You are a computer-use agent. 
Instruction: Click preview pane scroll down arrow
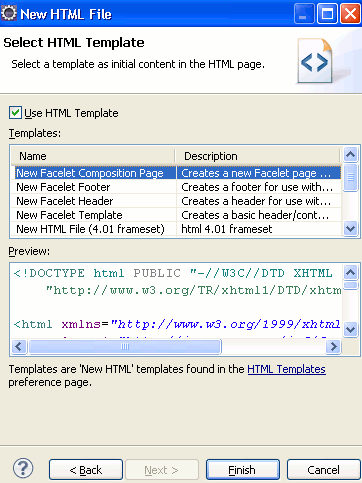tap(350, 330)
